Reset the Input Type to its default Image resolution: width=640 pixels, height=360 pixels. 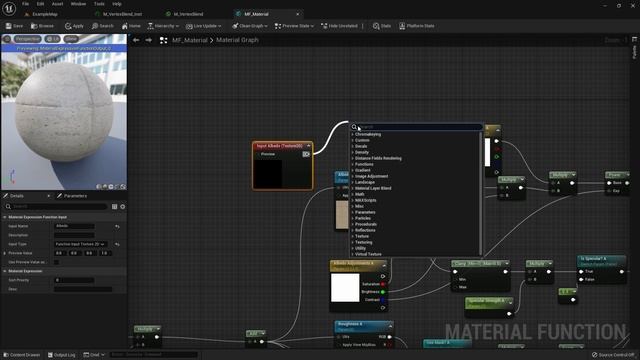(x=118, y=244)
